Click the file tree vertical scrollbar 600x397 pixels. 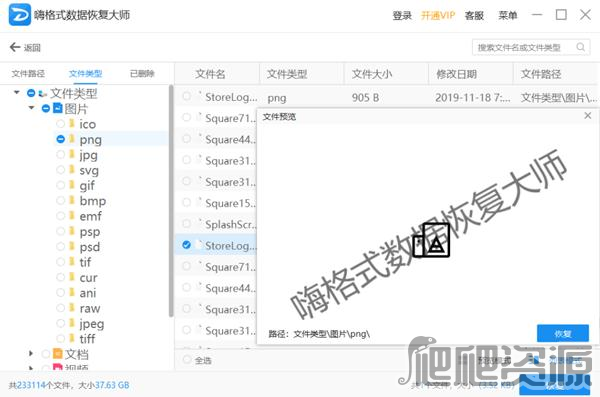[x=171, y=200]
